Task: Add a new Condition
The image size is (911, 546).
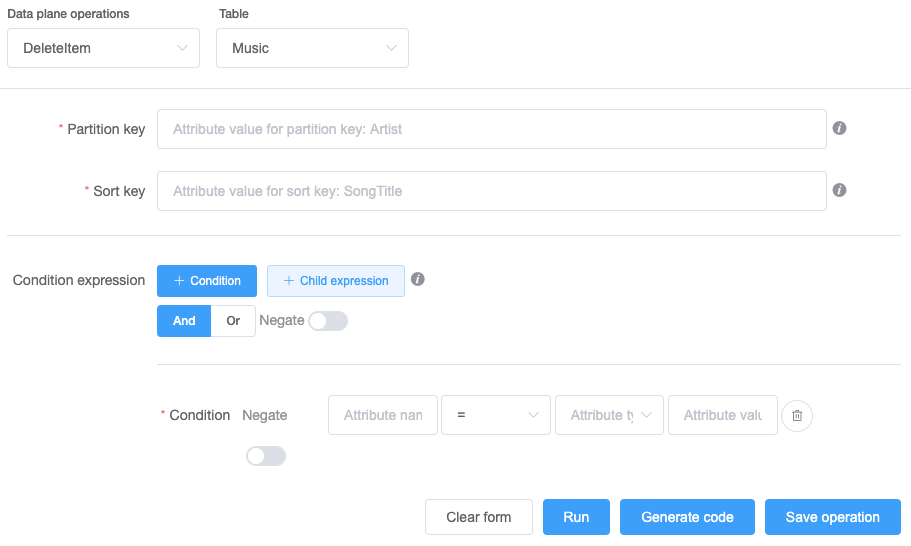Action: click(207, 281)
